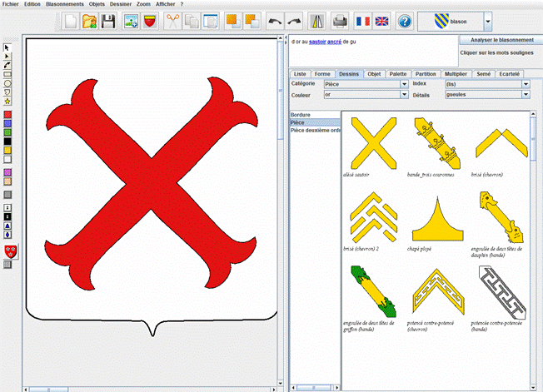This screenshot has width=543, height=392.
Task: Switch to the Palette tab
Action: [x=398, y=74]
